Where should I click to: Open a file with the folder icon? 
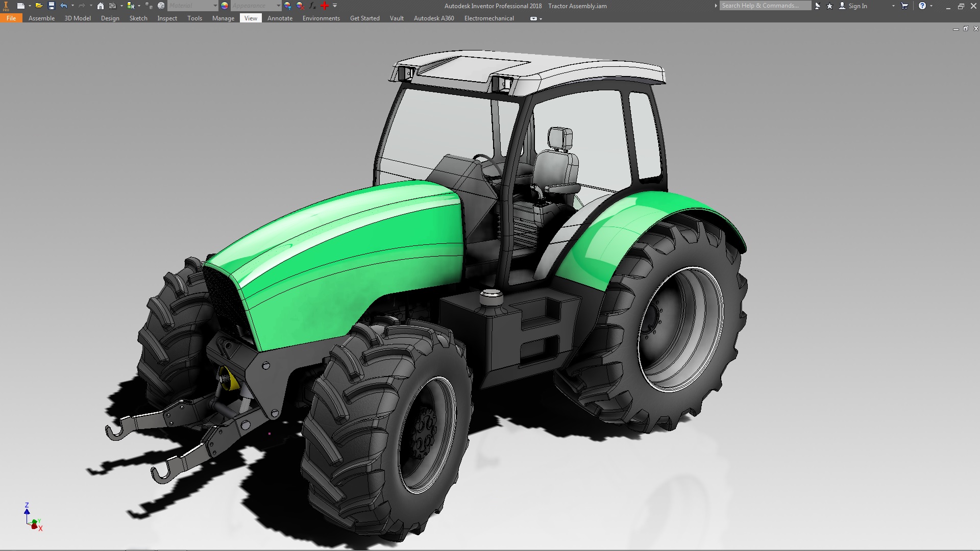click(x=39, y=6)
